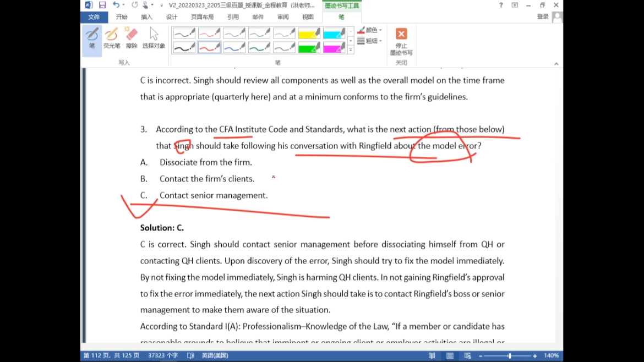The height and width of the screenshot is (362, 644).
Task: Click the Save icon in quick access toolbar
Action: tap(102, 5)
